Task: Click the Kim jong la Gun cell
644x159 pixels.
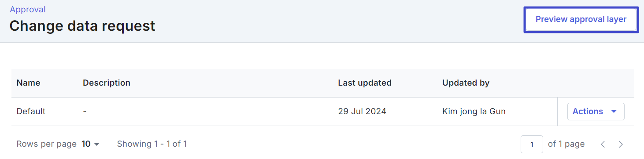Action: click(x=474, y=112)
